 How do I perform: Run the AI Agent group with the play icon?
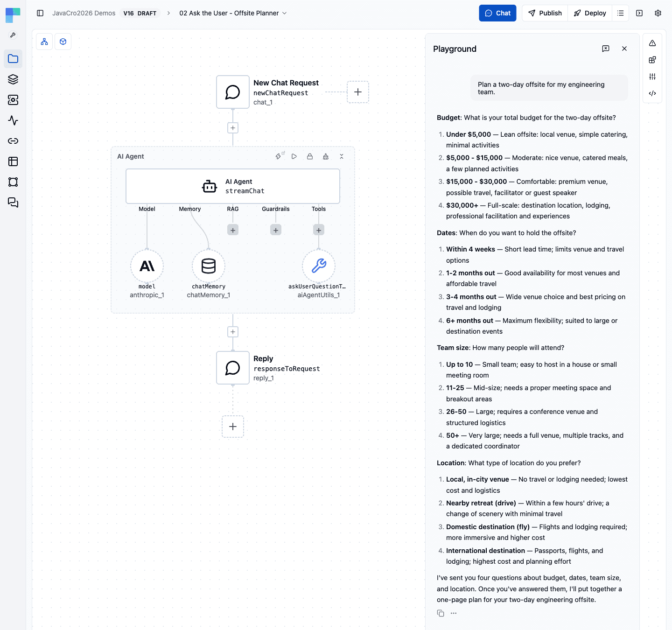[x=294, y=156]
